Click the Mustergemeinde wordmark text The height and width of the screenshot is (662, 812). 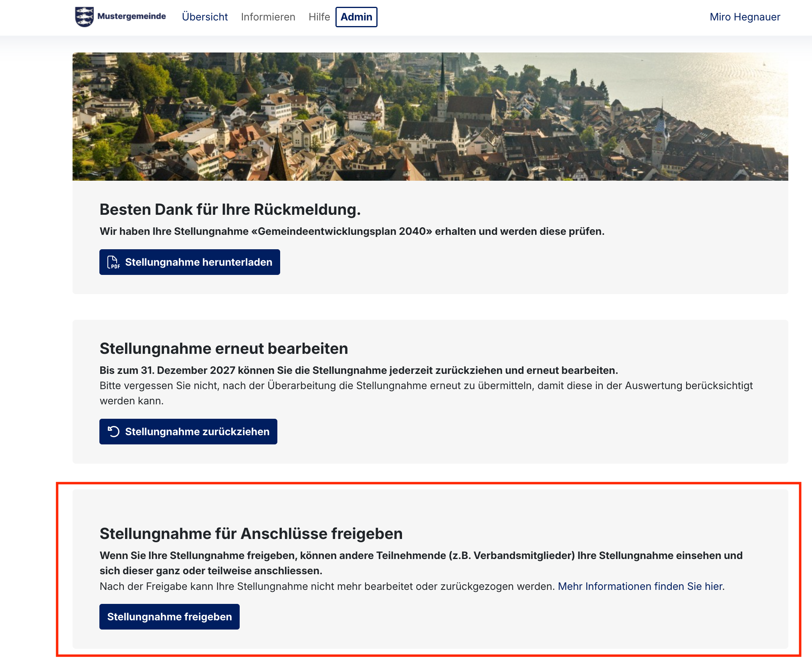131,16
